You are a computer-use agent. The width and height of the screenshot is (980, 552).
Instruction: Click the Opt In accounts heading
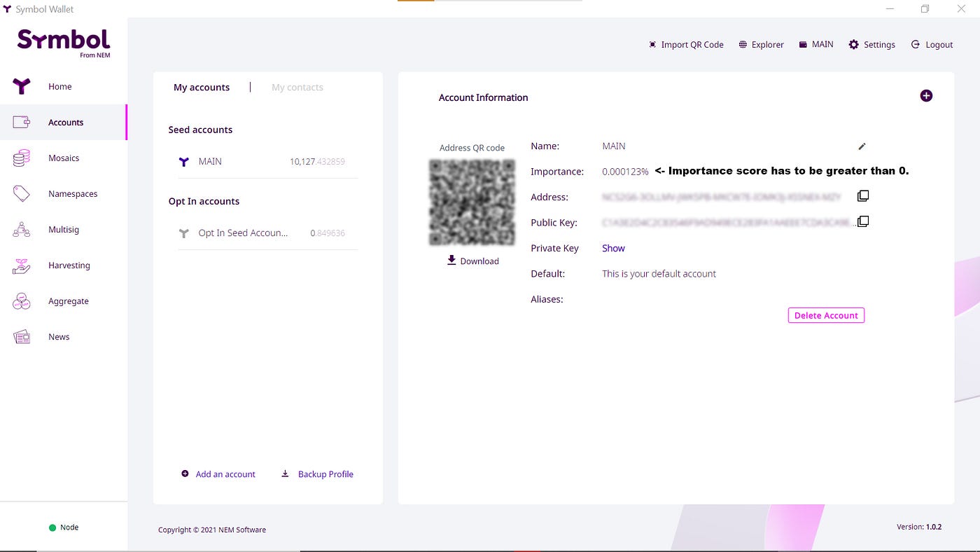204,201
